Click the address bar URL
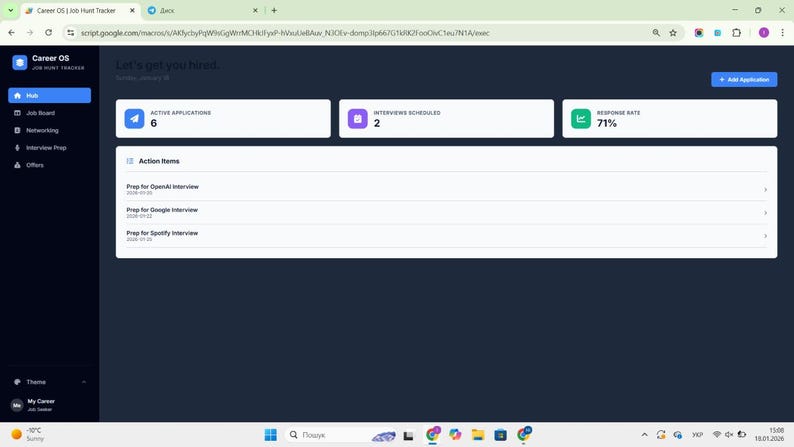The height and width of the screenshot is (447, 794). pyautogui.click(x=285, y=32)
